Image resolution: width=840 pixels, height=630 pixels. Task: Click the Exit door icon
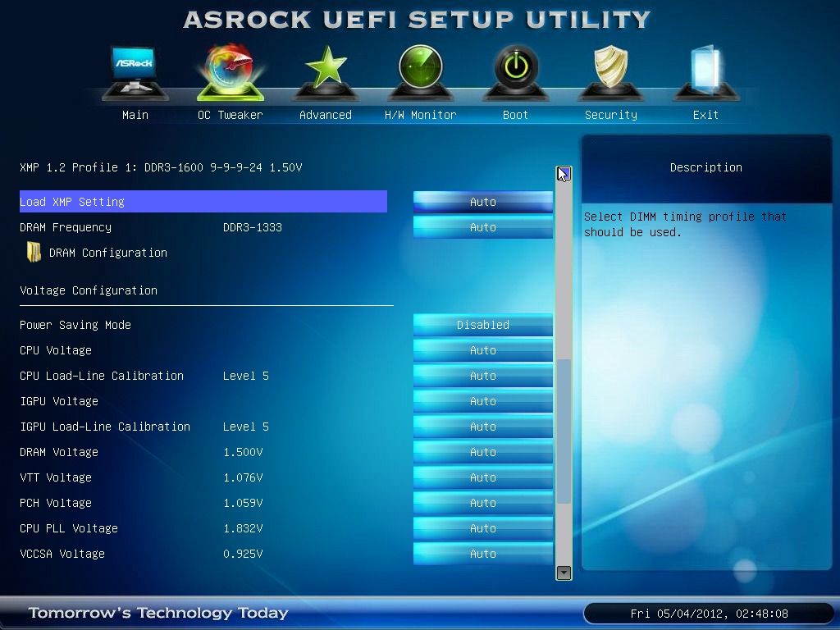click(x=705, y=71)
